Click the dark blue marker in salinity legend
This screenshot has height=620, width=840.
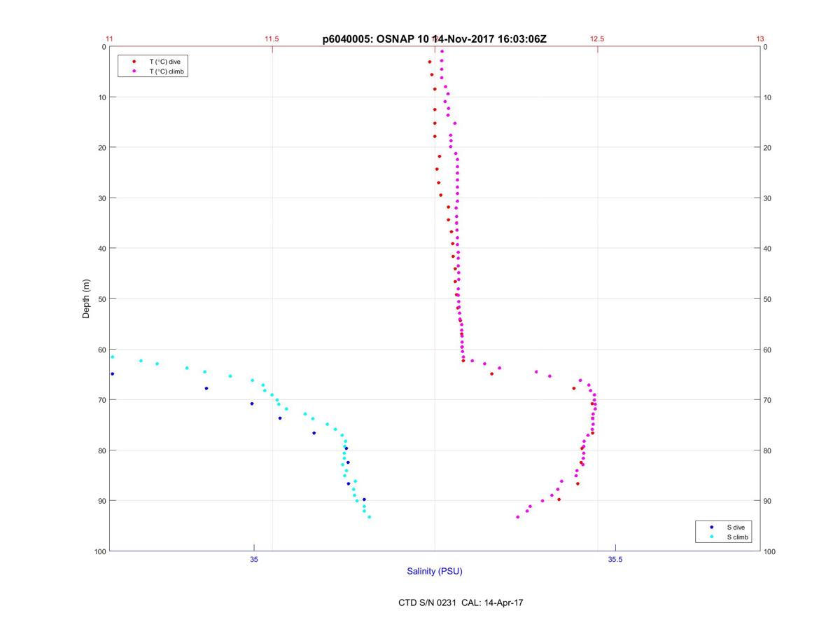pos(712,527)
